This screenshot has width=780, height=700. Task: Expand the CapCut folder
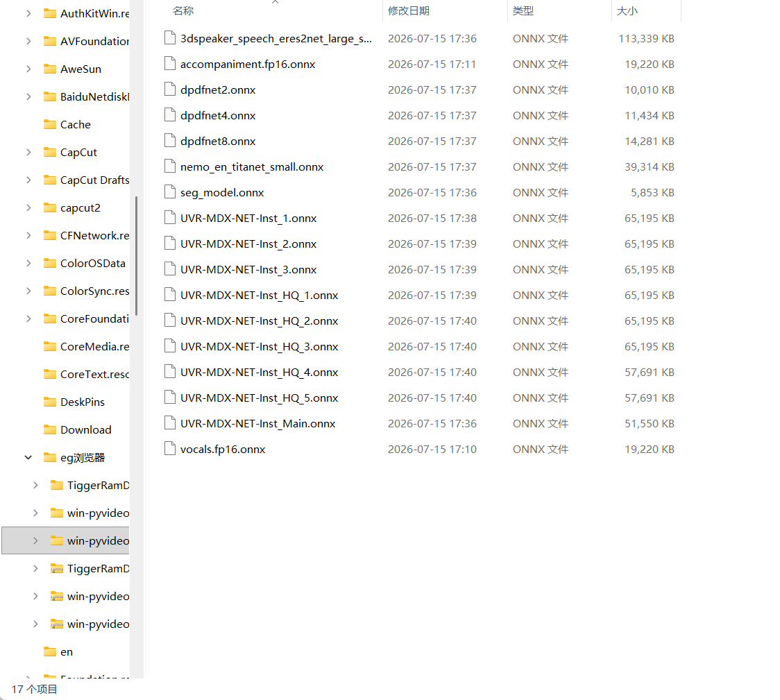coord(28,152)
